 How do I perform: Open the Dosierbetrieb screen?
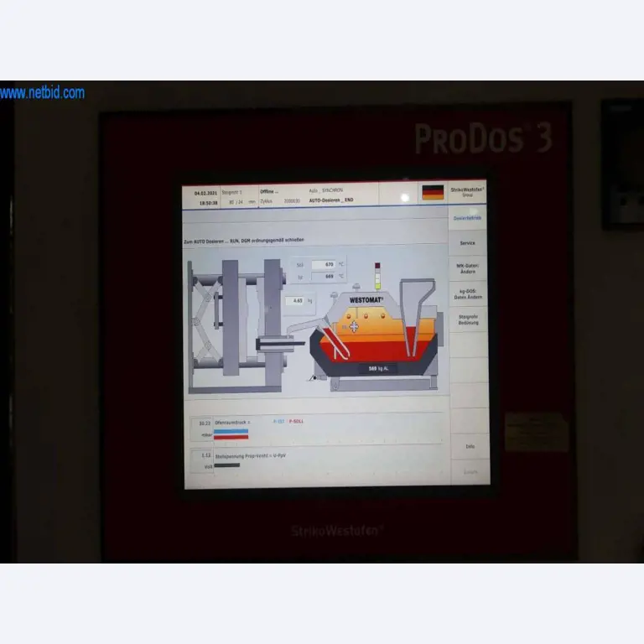click(468, 218)
